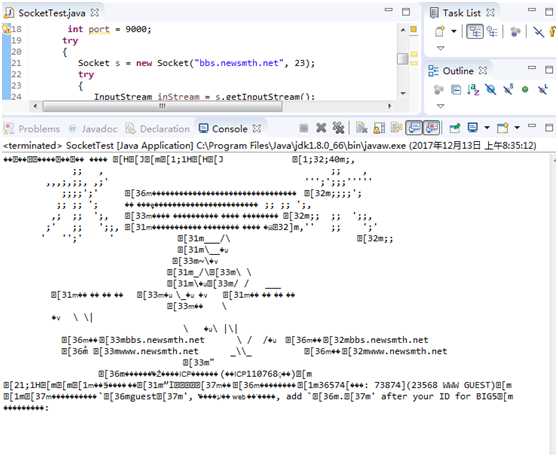Close SocketTest.java editor tab
The image size is (558, 457).
(x=95, y=12)
